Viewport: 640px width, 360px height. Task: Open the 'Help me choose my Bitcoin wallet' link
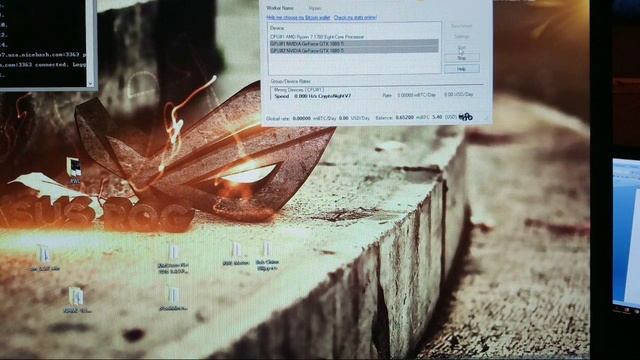[298, 18]
